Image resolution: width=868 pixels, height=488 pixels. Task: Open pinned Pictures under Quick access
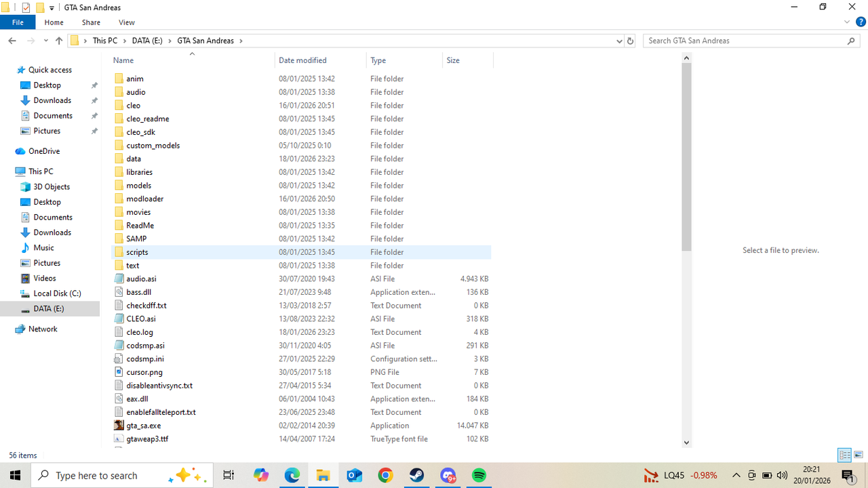(47, 131)
